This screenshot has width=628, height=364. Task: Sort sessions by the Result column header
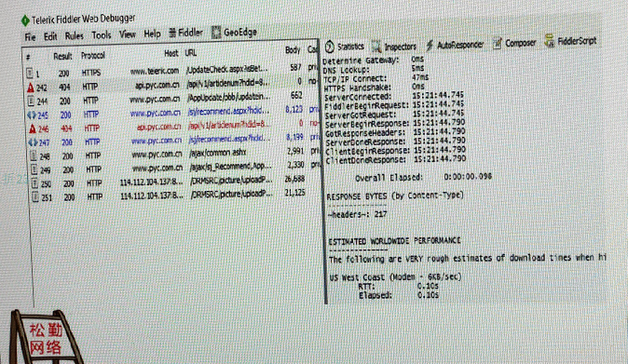click(x=62, y=57)
